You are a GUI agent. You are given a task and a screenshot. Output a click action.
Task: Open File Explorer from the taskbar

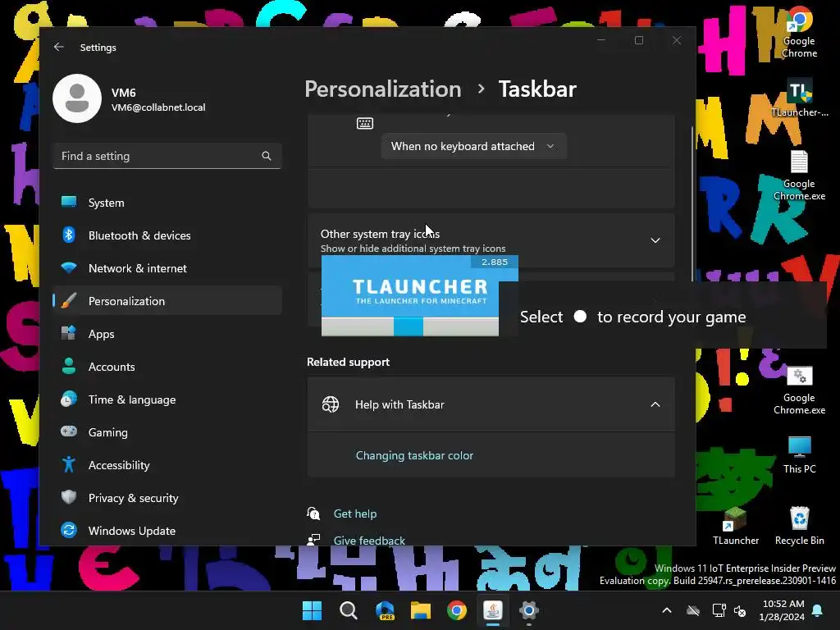click(x=421, y=610)
